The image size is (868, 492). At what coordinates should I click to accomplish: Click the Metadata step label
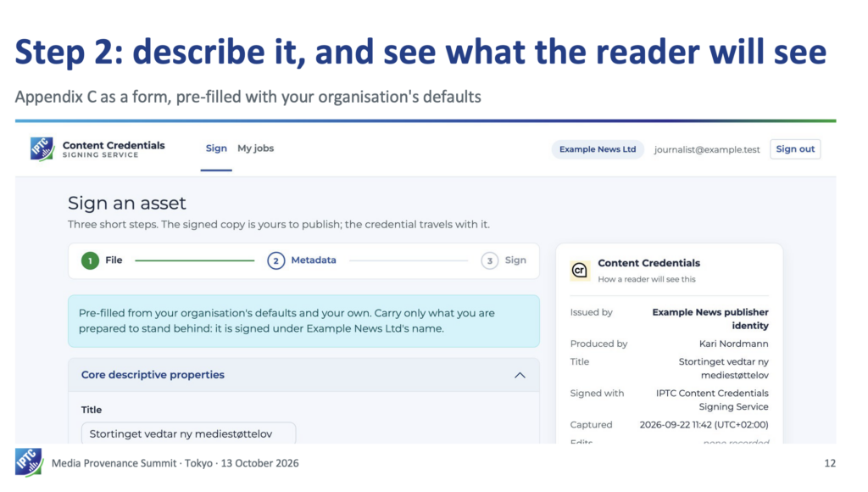point(314,260)
